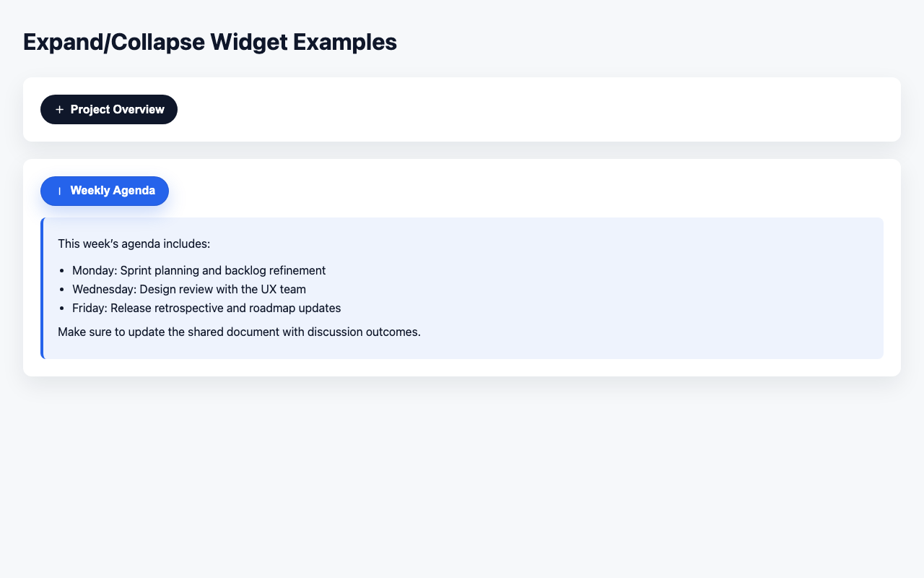
Task: Toggle the Project Overview widget open
Action: tap(108, 109)
